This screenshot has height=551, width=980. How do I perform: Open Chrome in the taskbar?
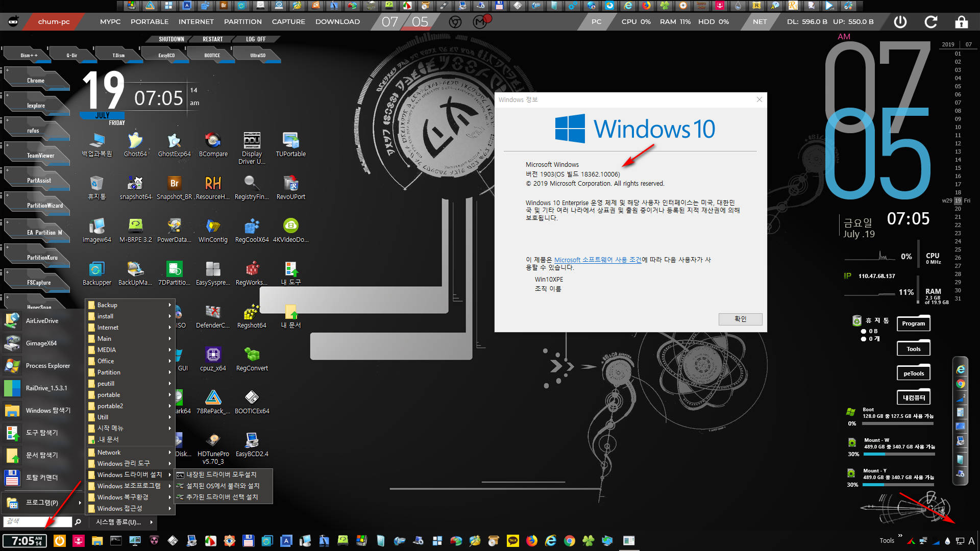pyautogui.click(x=570, y=541)
